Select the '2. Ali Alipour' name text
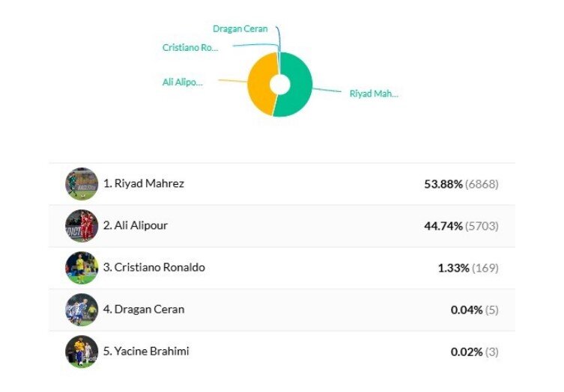The image size is (564, 392). click(x=136, y=225)
